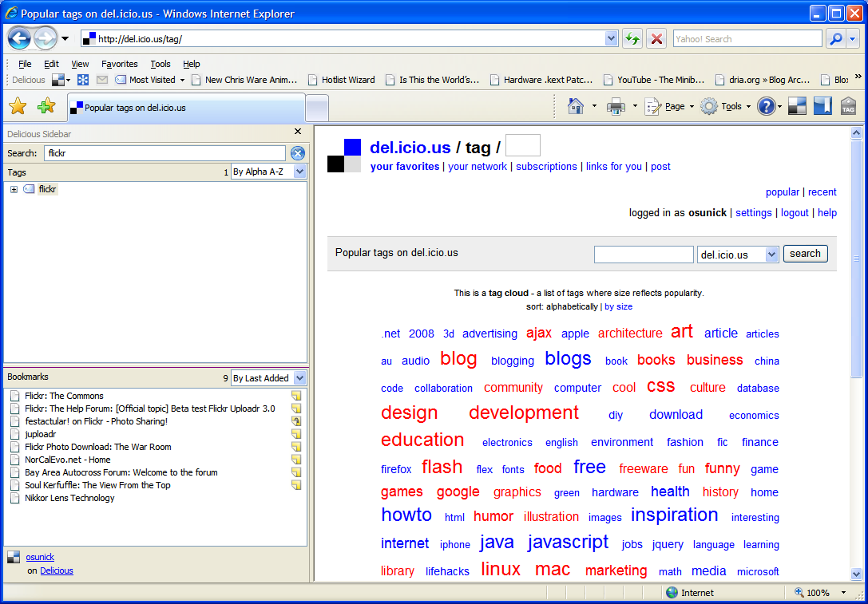This screenshot has height=604, width=868.
Task: Show more links bar items with the chevron
Action: (858, 77)
